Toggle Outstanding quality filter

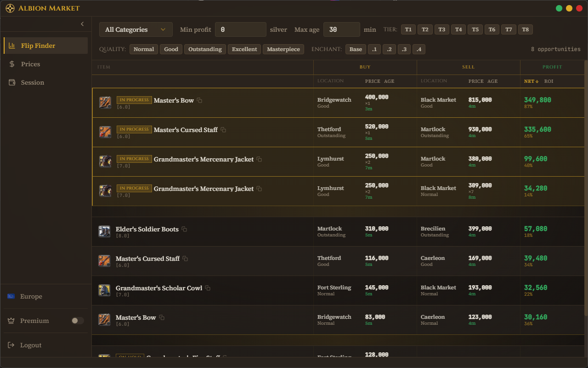coord(205,49)
